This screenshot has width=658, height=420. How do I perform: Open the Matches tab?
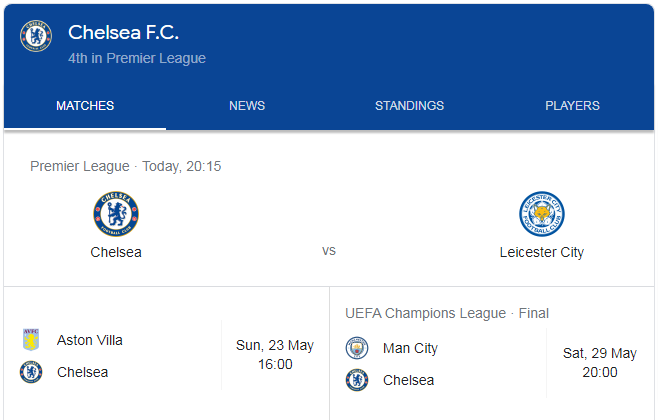(x=85, y=106)
